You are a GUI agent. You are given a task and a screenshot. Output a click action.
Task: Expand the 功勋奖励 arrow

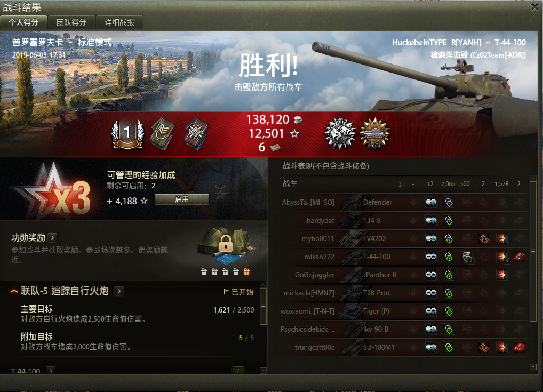pos(53,238)
